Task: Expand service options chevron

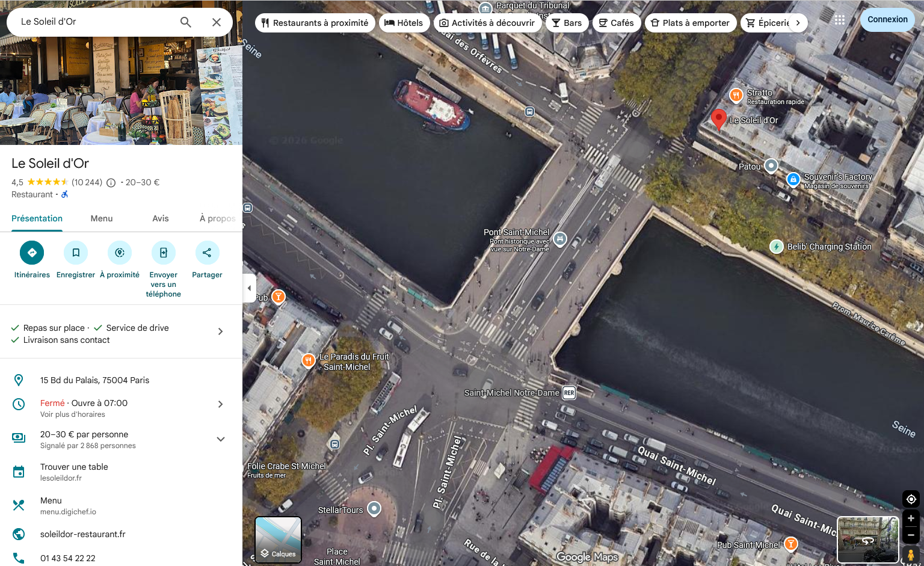Action: pyautogui.click(x=220, y=331)
